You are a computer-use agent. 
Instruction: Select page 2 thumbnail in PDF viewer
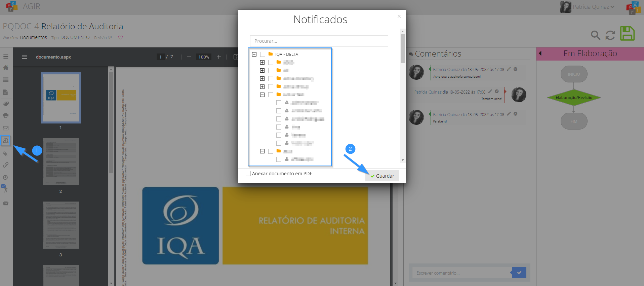point(61,162)
